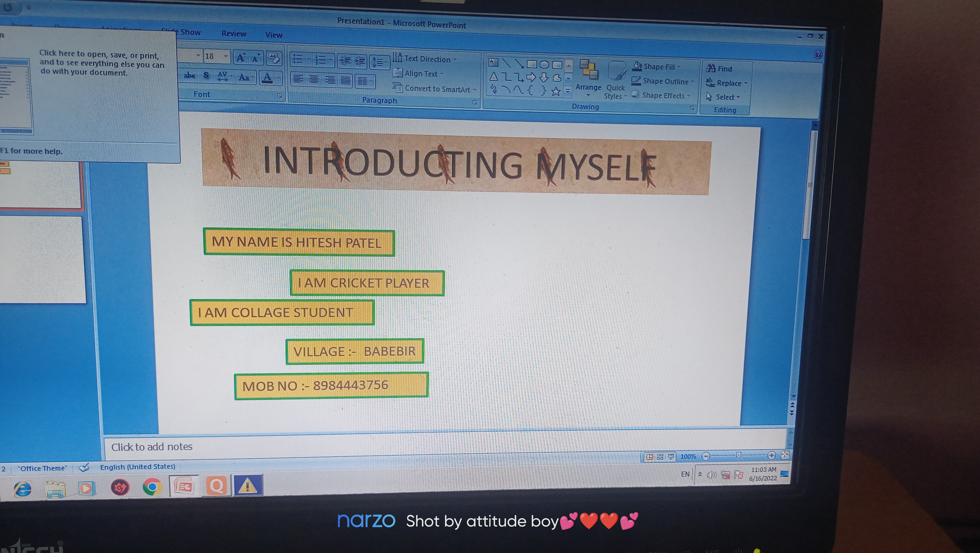Toggle text shadow formatting

(206, 75)
